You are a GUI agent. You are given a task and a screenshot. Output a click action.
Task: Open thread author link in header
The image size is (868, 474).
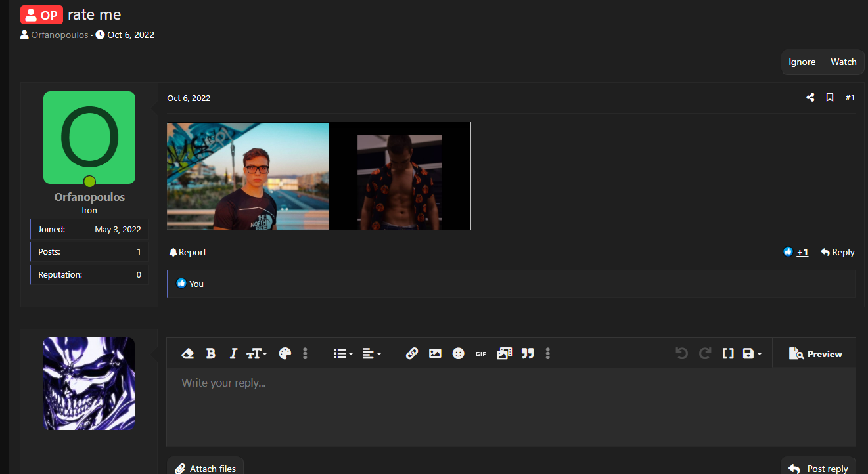(59, 35)
